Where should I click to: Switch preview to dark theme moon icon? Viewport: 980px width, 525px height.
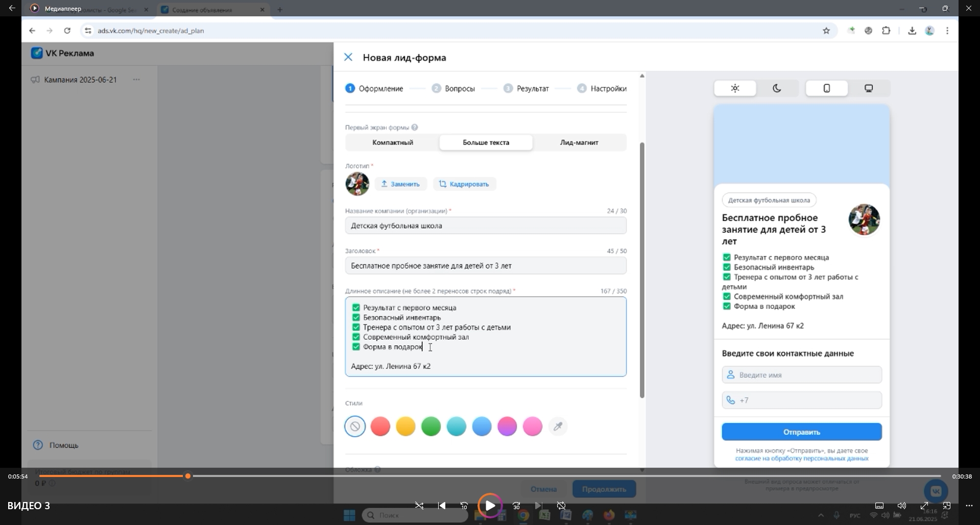point(777,88)
